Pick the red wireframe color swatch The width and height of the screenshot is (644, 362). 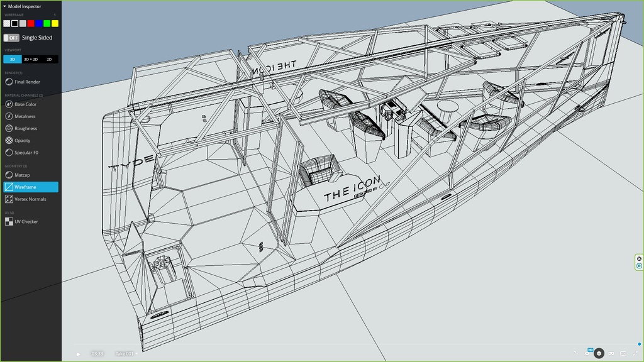tap(31, 23)
